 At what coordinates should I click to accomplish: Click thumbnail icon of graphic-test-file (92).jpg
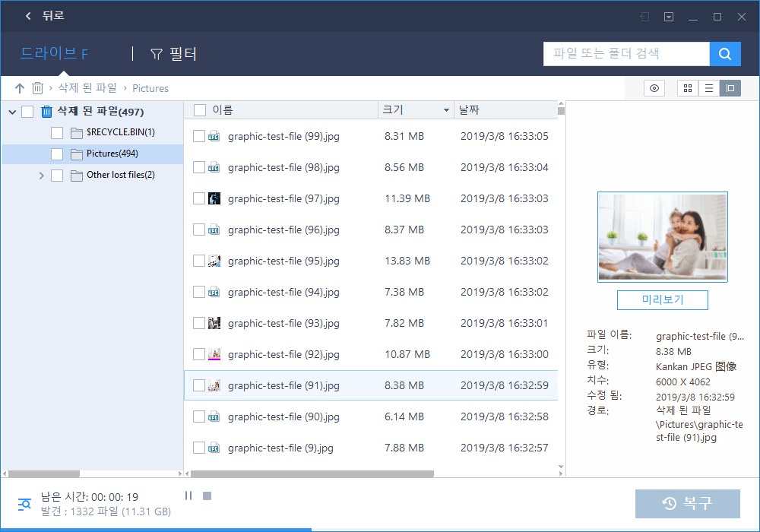coord(214,354)
